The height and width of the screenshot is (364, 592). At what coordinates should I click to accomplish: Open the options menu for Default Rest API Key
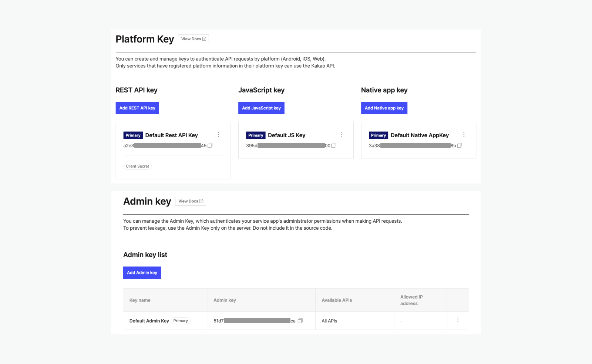pyautogui.click(x=218, y=135)
